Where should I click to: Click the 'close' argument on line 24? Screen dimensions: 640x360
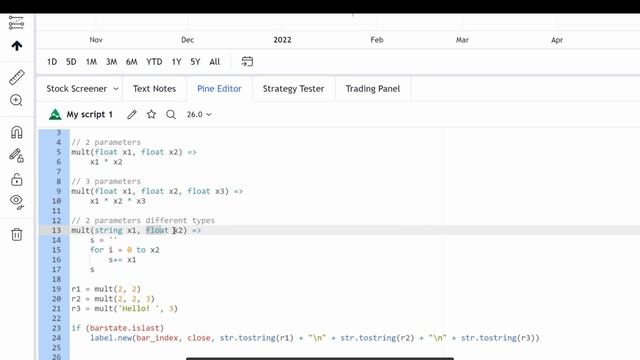click(x=199, y=338)
